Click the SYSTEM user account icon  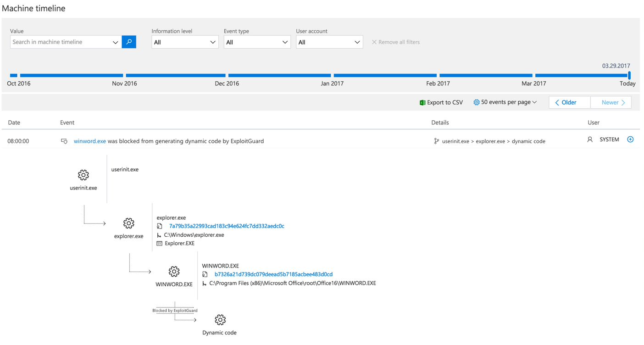(590, 139)
